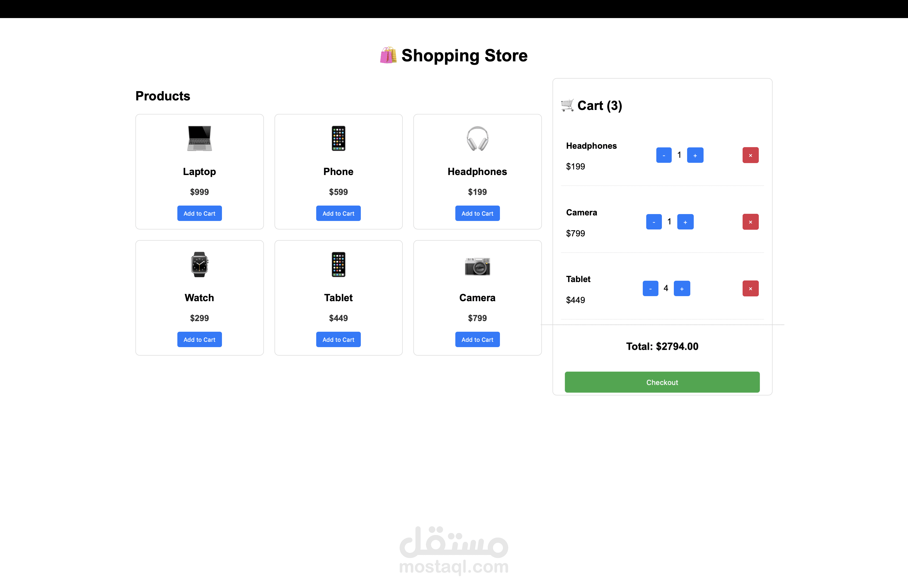The height and width of the screenshot is (588, 908).
Task: Click the watch product image
Action: click(199, 264)
